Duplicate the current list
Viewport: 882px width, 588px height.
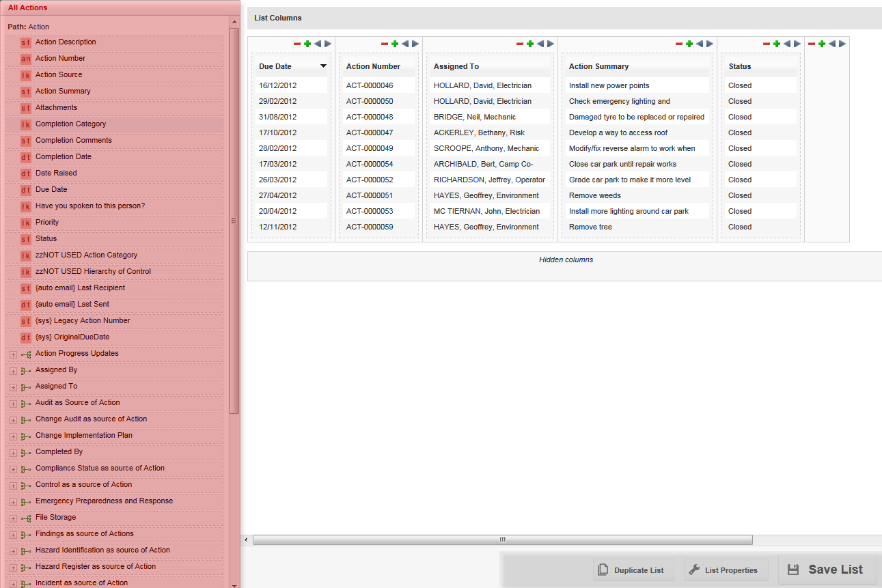click(633, 569)
